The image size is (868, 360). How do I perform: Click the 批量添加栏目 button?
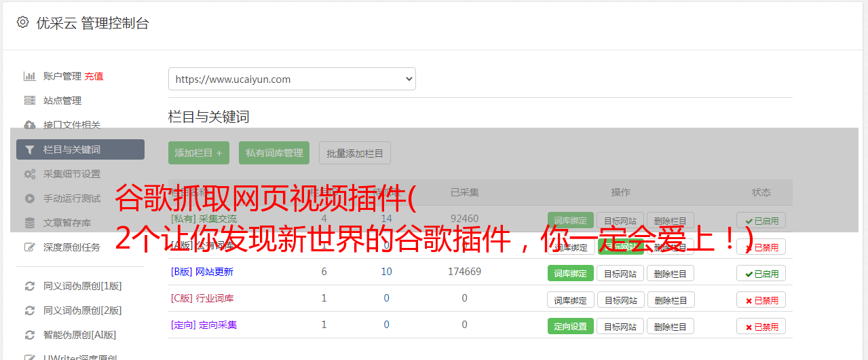(x=355, y=153)
